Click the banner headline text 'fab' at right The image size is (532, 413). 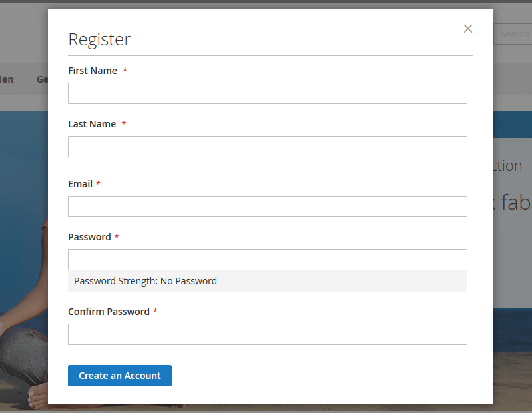[514, 203]
